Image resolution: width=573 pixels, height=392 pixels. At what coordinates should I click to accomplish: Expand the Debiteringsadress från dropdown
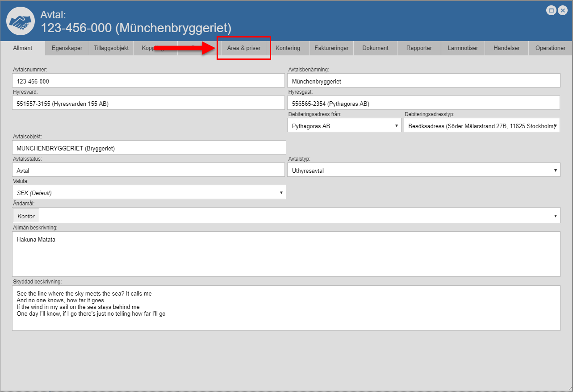point(344,126)
